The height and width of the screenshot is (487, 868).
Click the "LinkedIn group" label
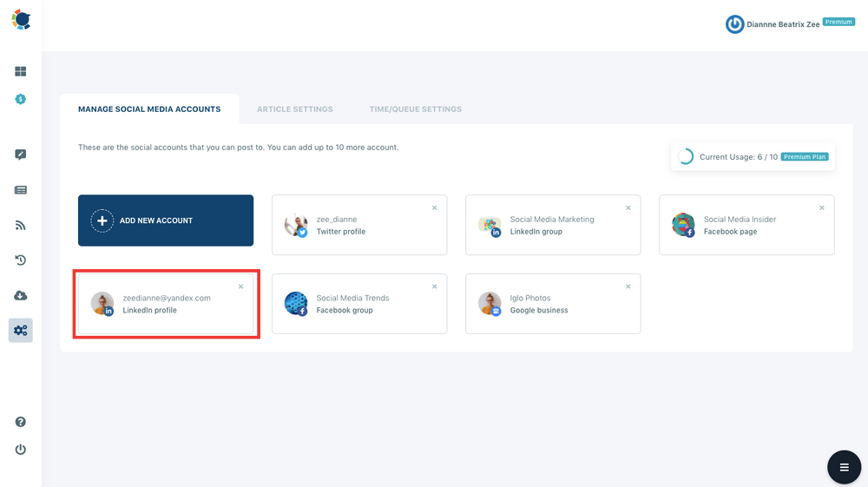536,232
